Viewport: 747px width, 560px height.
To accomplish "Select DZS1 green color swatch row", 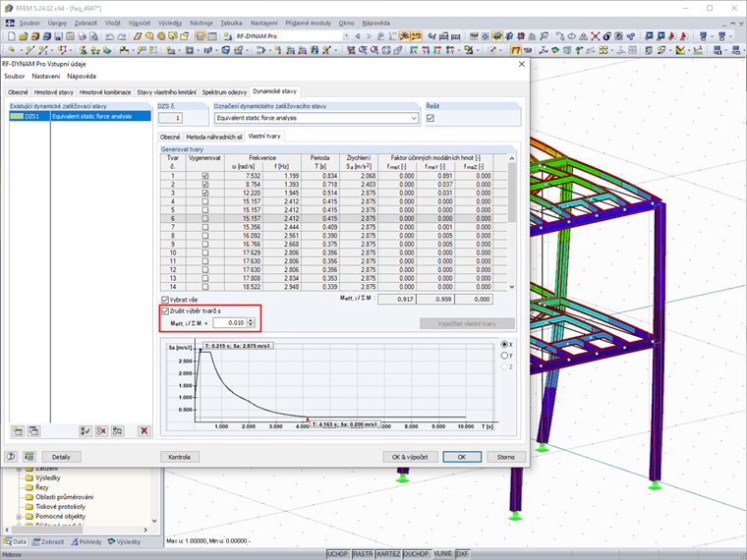I will (x=17, y=116).
